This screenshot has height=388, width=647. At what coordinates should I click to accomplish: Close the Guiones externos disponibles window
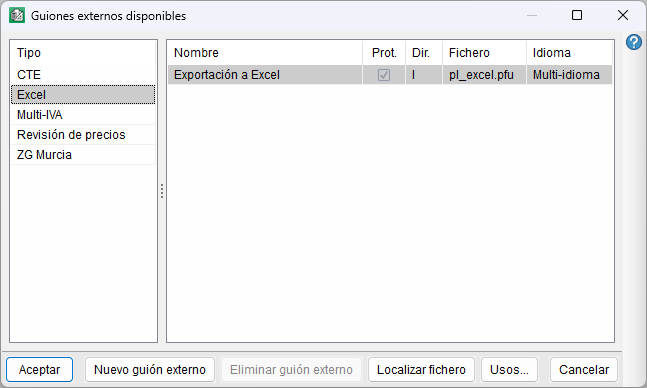point(623,15)
